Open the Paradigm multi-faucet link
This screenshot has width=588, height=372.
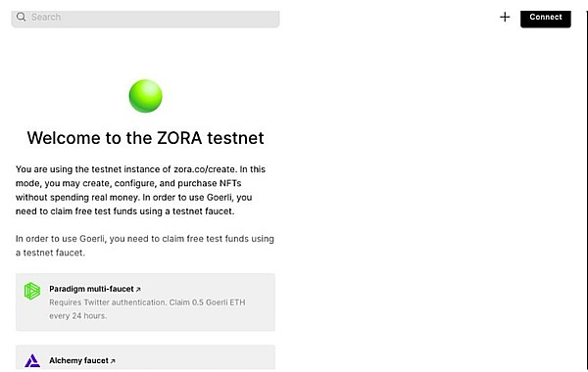pos(91,289)
